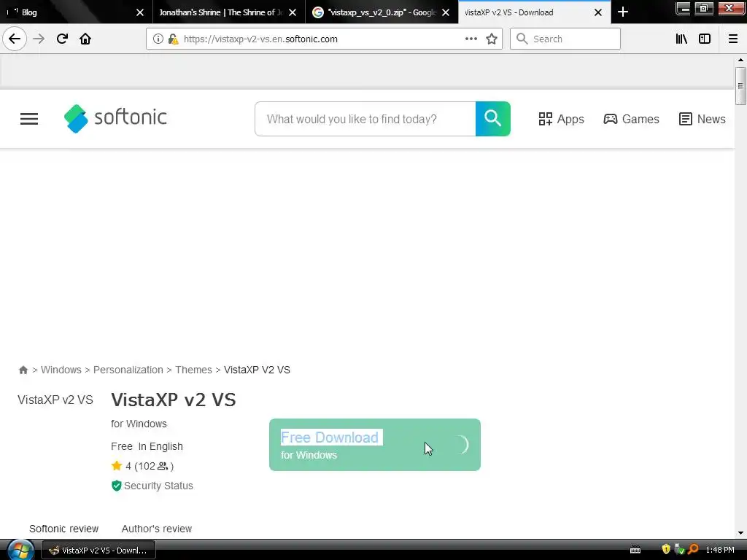Focus the Softonic 'What would you like to find' field
Viewport: 747px width, 560px height.
[365, 119]
